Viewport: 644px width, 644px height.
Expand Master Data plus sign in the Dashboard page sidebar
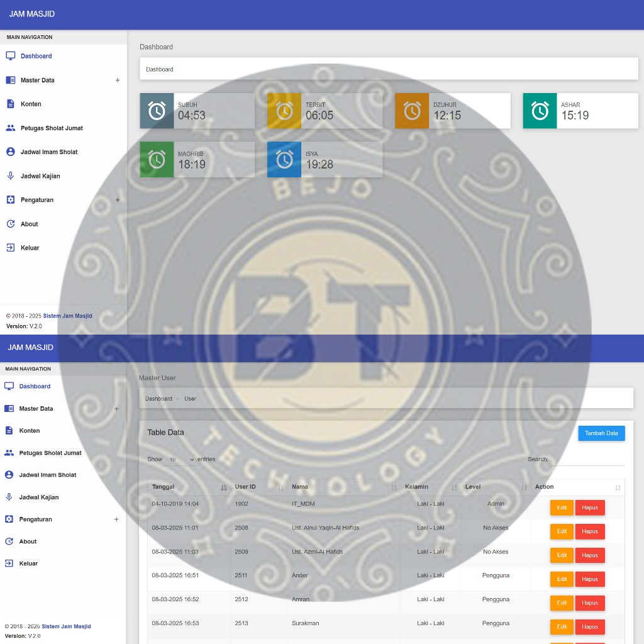pyautogui.click(x=118, y=80)
